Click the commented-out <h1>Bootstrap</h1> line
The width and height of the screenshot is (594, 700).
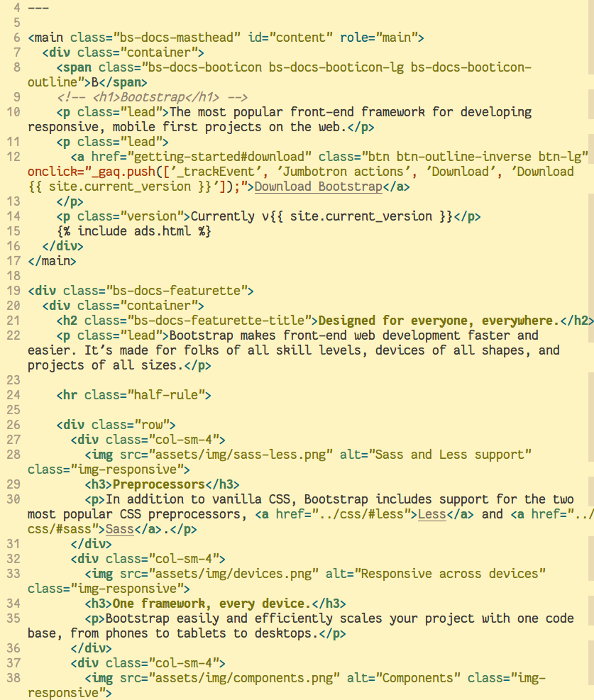(152, 97)
